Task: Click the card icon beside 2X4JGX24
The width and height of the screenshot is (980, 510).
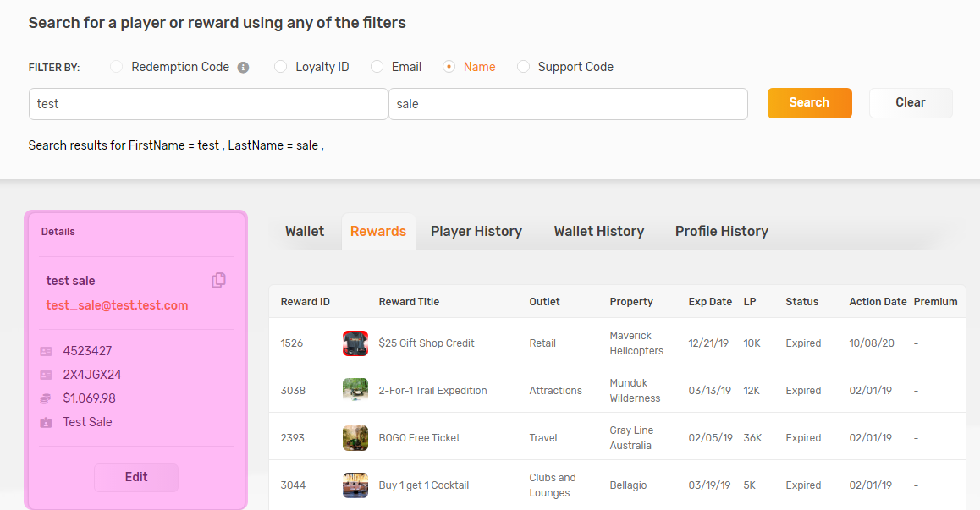Action: (x=46, y=375)
